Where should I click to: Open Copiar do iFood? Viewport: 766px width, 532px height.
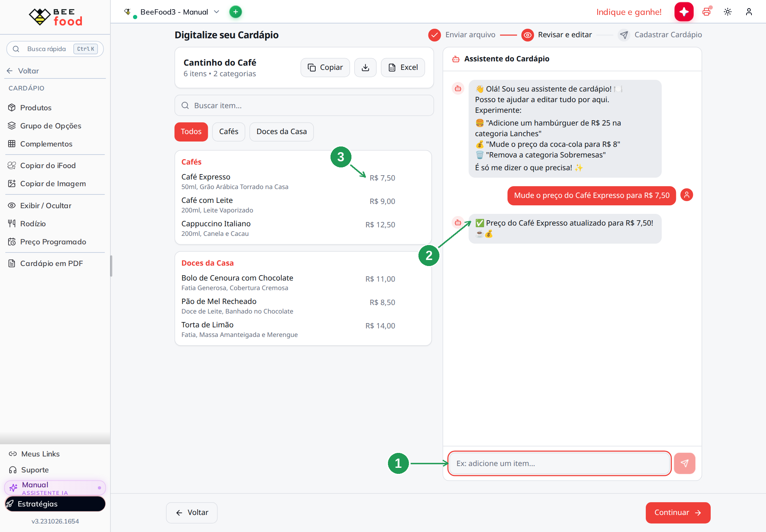tap(55, 165)
